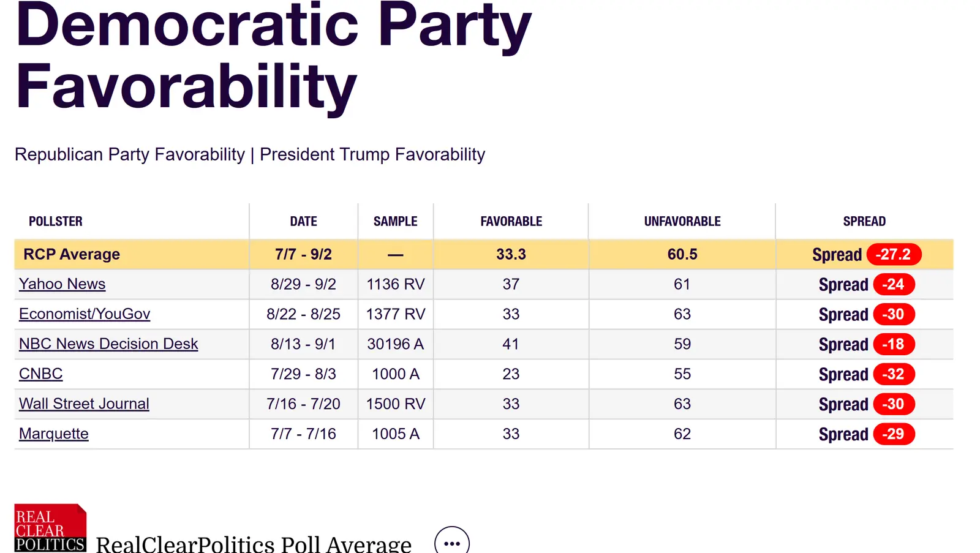Open the Economist/YouGov poll link

[x=85, y=314]
